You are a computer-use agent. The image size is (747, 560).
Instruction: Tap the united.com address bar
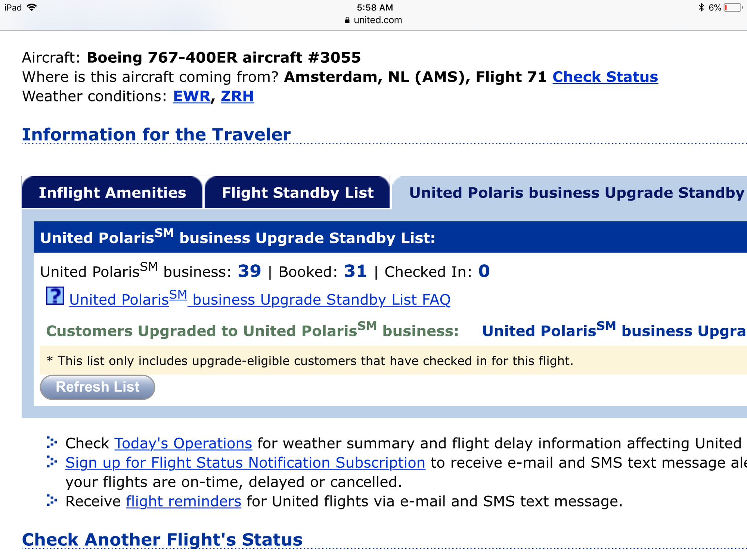[377, 20]
